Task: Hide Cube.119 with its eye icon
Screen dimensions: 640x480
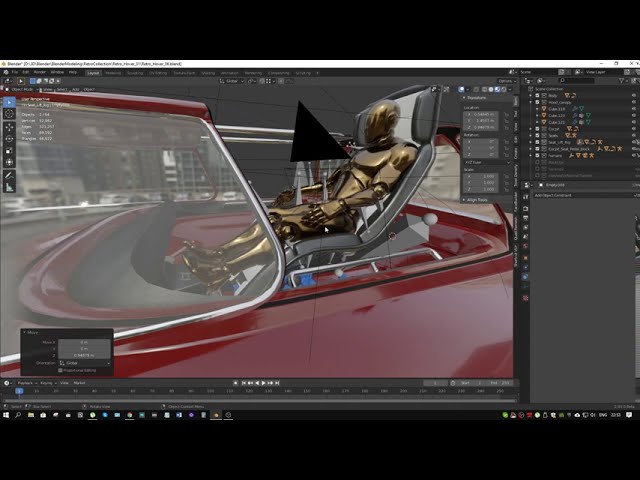Action: click(x=634, y=109)
